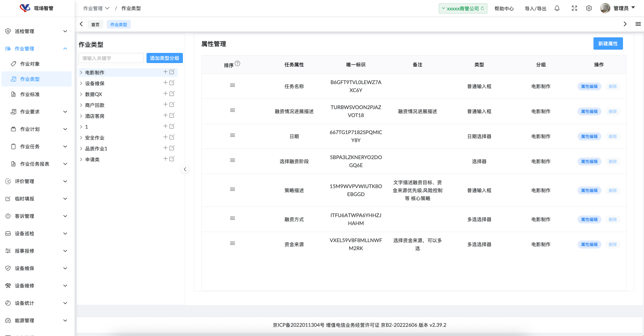The width and height of the screenshot is (644, 336).
Task: Click 属性编辑 for the 日期 row
Action: coord(589,136)
